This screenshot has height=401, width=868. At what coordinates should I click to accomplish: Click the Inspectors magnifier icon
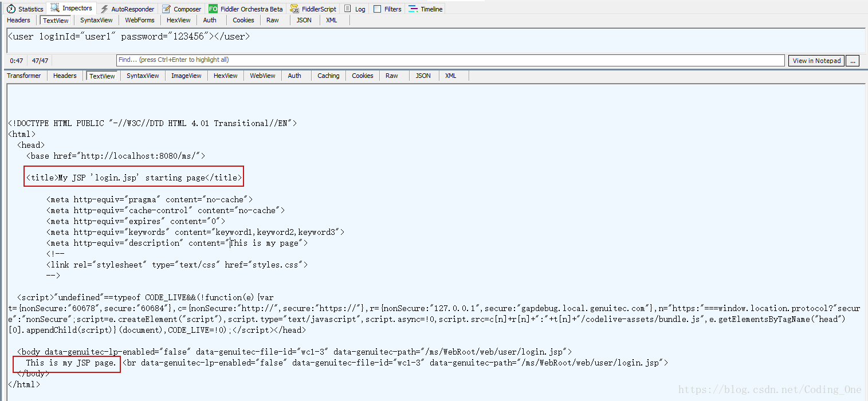click(55, 8)
